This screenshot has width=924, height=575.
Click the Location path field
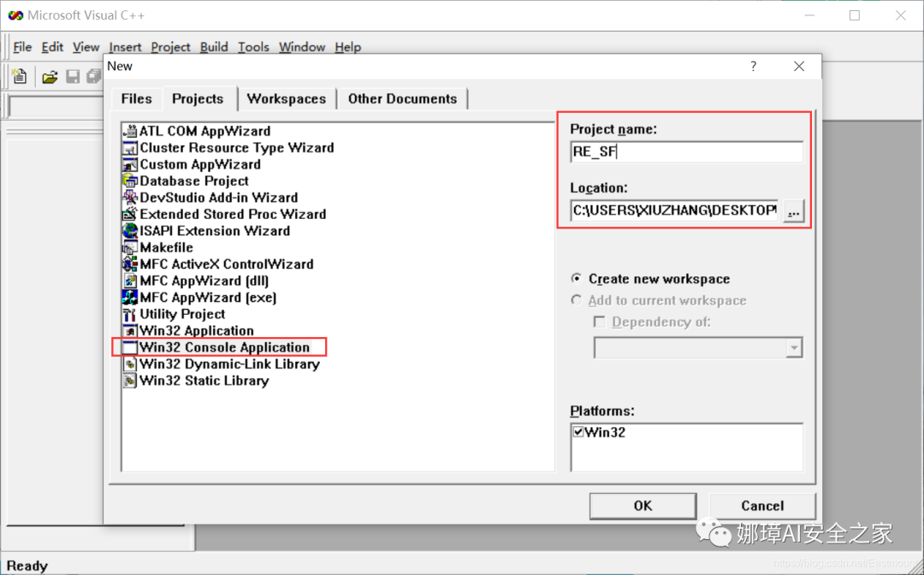click(x=675, y=210)
